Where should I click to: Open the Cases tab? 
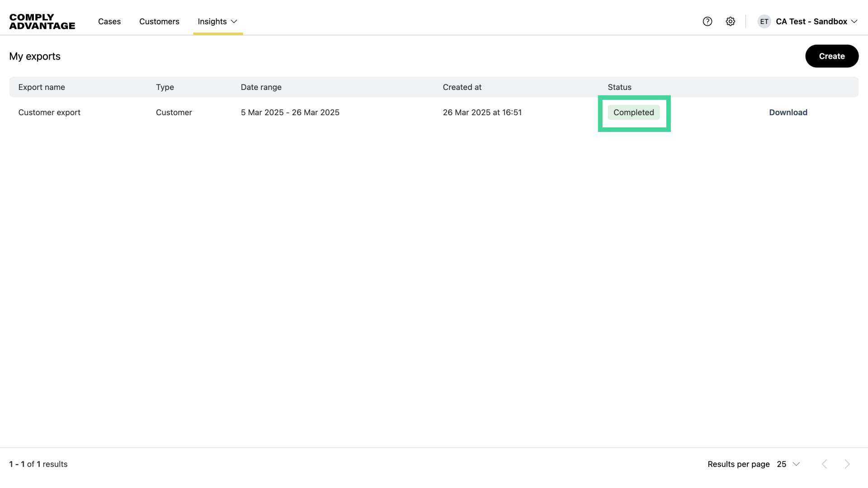(109, 22)
